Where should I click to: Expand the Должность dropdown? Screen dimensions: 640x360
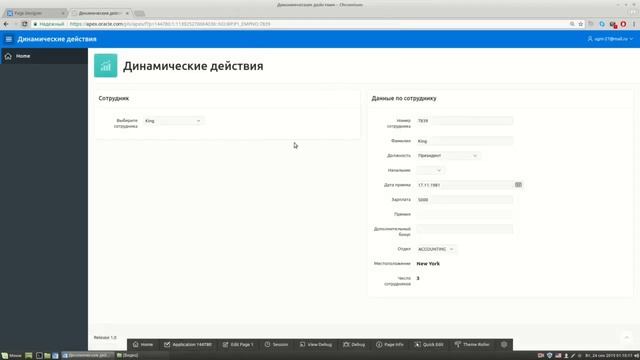448,156
